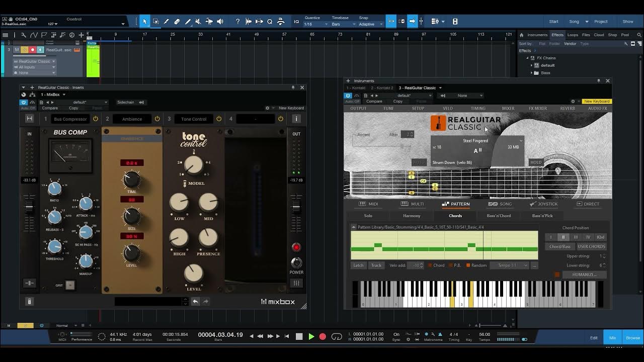Select the Listen speaker tool
The width and height of the screenshot is (644, 362).
point(220,22)
